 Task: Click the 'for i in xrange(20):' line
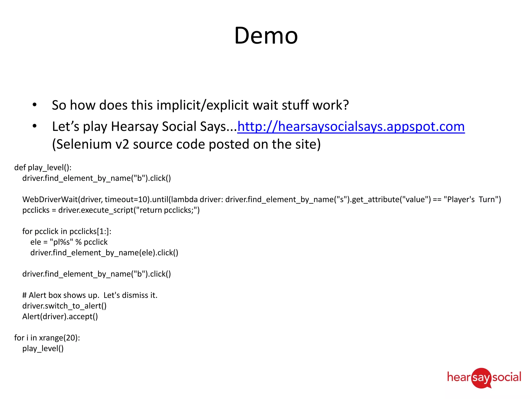[x=47, y=338]
